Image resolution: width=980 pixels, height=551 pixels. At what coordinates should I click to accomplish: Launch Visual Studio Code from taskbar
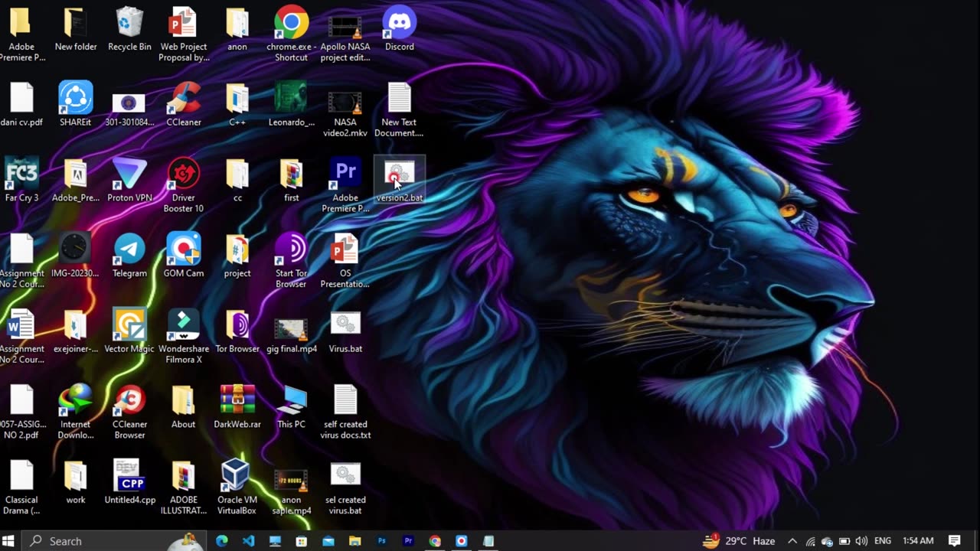(x=248, y=541)
